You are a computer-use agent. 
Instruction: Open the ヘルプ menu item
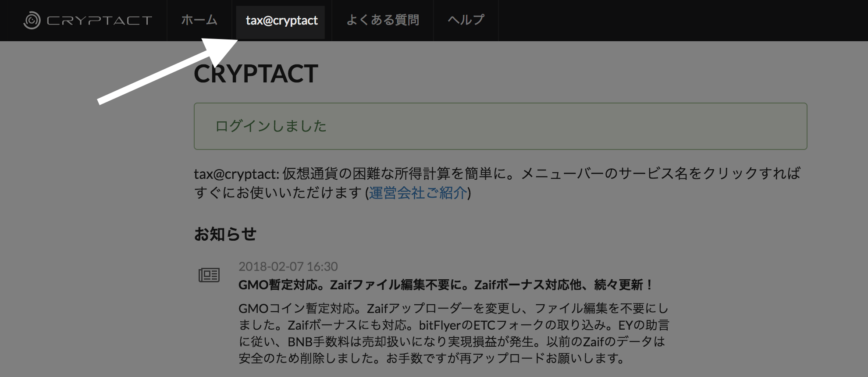click(466, 20)
